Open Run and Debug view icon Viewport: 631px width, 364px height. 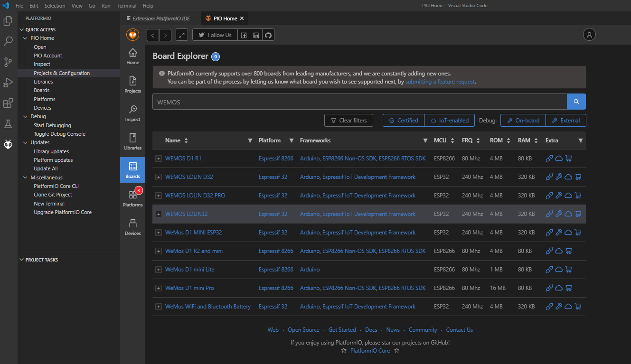[8, 83]
